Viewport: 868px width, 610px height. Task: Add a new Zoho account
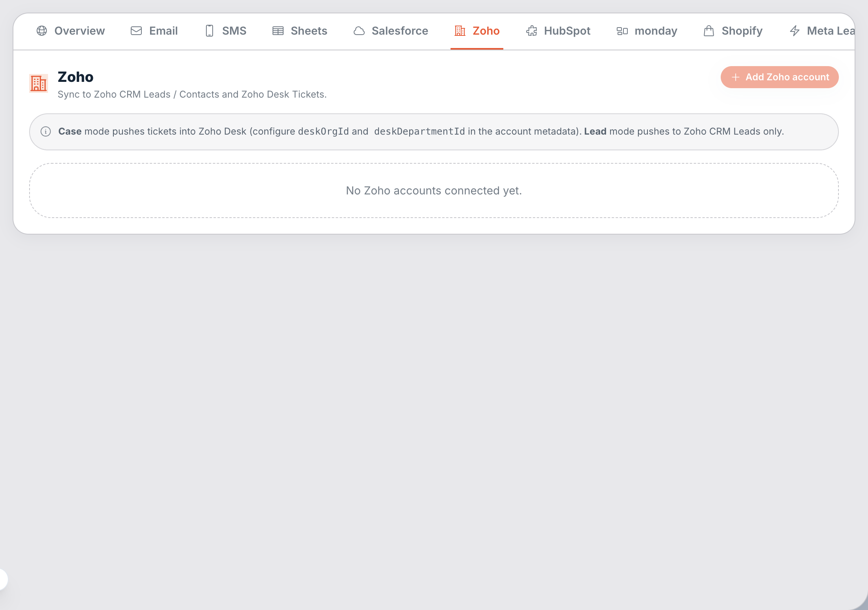click(x=779, y=77)
